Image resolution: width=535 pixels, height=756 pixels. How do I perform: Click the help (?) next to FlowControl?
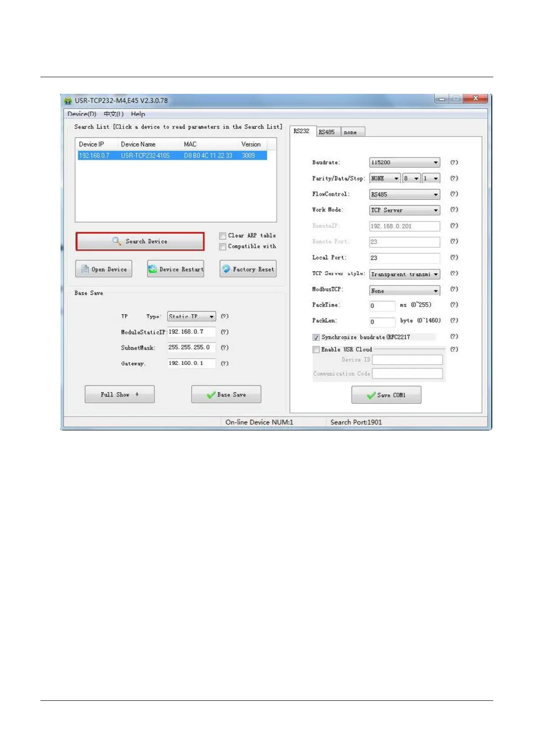coord(454,194)
